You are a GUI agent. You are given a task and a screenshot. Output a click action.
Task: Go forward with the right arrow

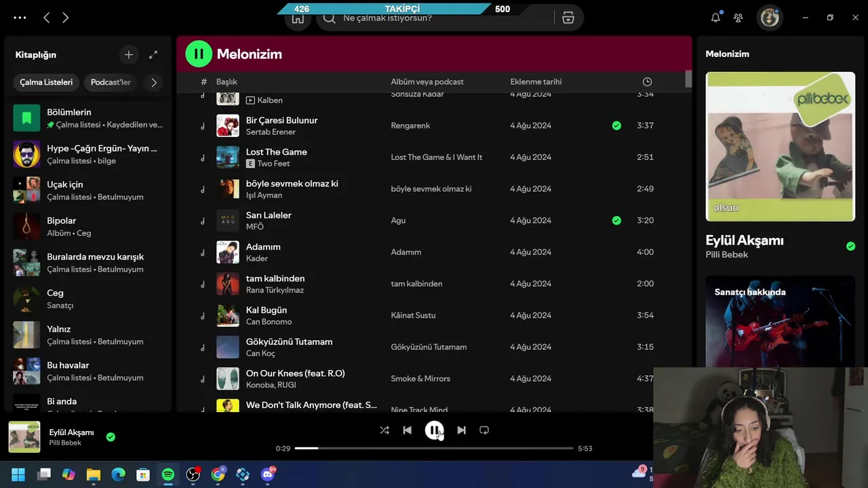coord(65,18)
